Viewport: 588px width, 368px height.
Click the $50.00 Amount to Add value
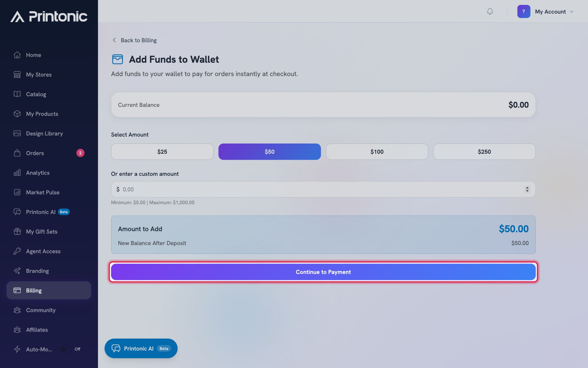tap(514, 229)
